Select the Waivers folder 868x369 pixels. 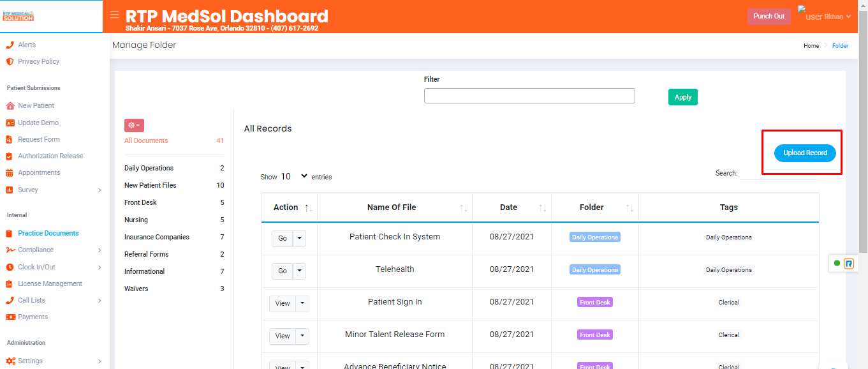[x=136, y=289]
